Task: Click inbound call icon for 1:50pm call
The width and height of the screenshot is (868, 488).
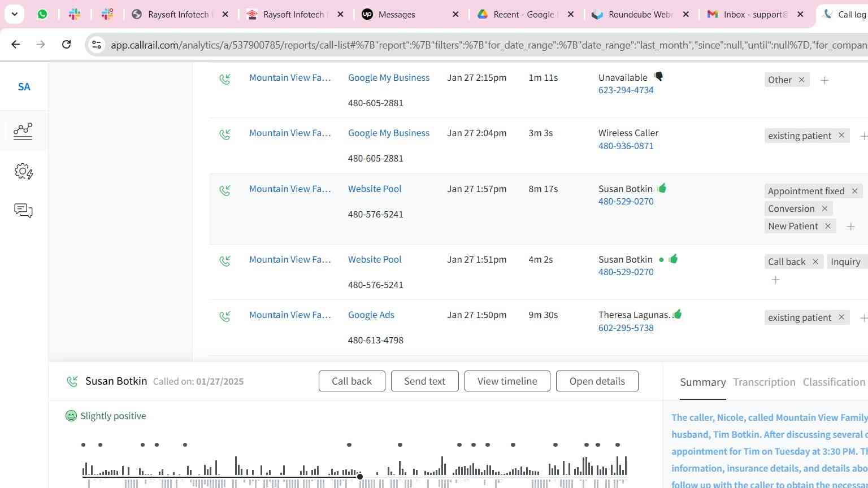Action: tap(225, 316)
